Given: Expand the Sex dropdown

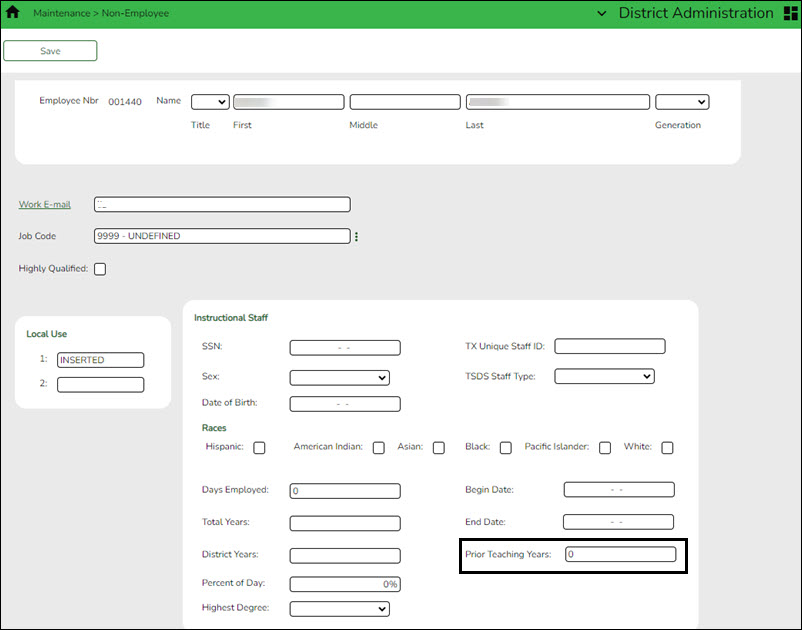Looking at the screenshot, I should (339, 377).
